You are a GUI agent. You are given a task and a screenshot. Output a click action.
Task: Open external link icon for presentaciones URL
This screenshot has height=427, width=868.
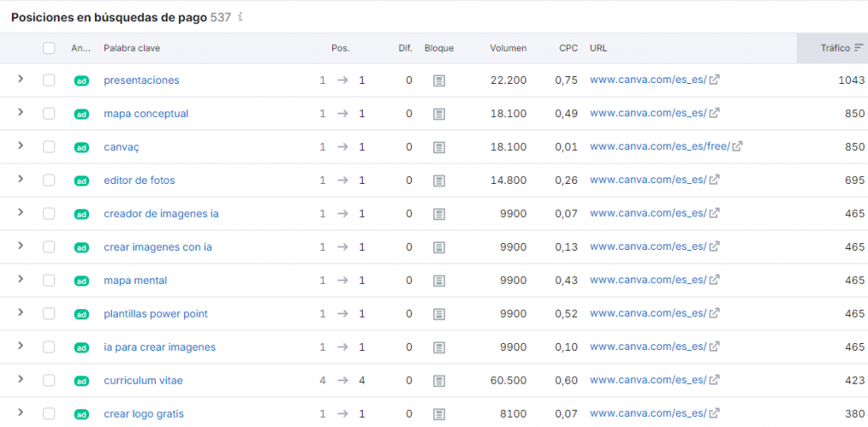715,80
